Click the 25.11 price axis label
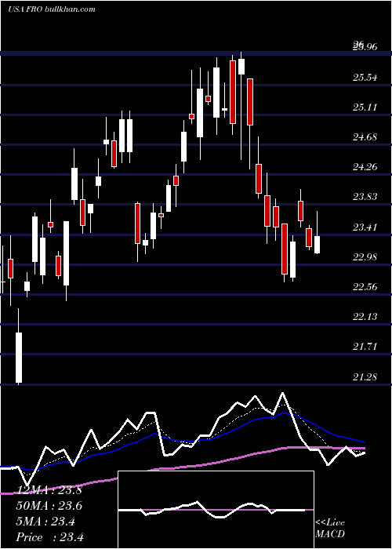392x549 pixels. [x=365, y=107]
